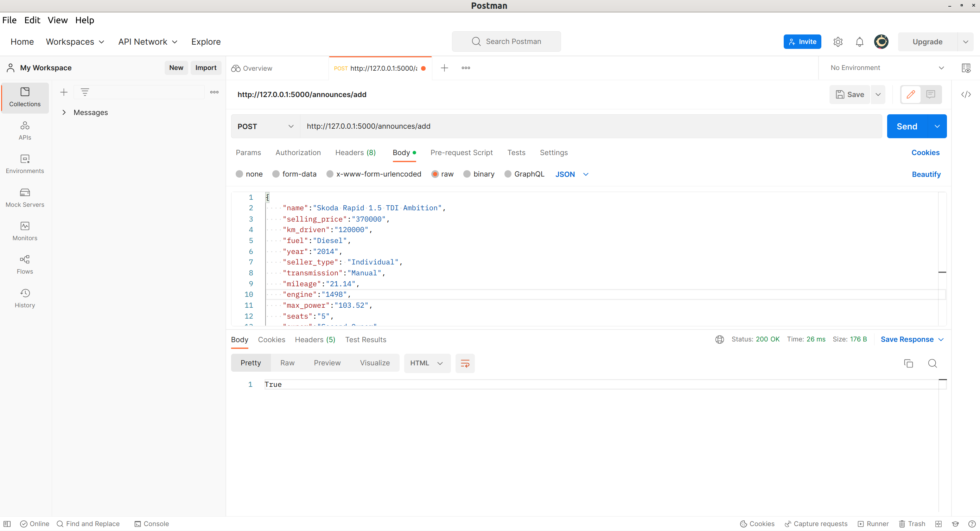
Task: Open the Mock Servers sidebar panel
Action: pos(25,197)
